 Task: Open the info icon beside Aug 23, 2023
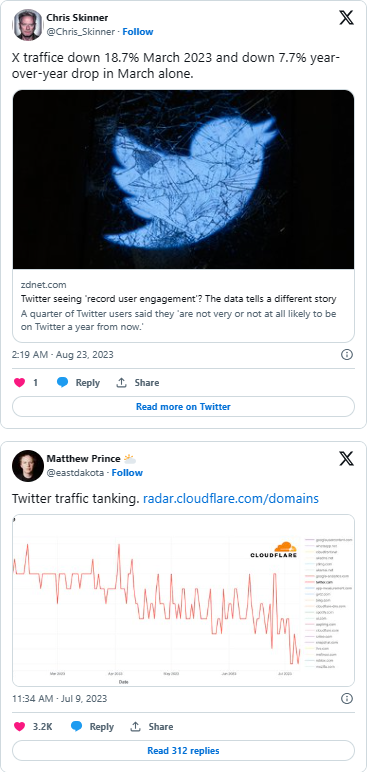[x=347, y=354]
